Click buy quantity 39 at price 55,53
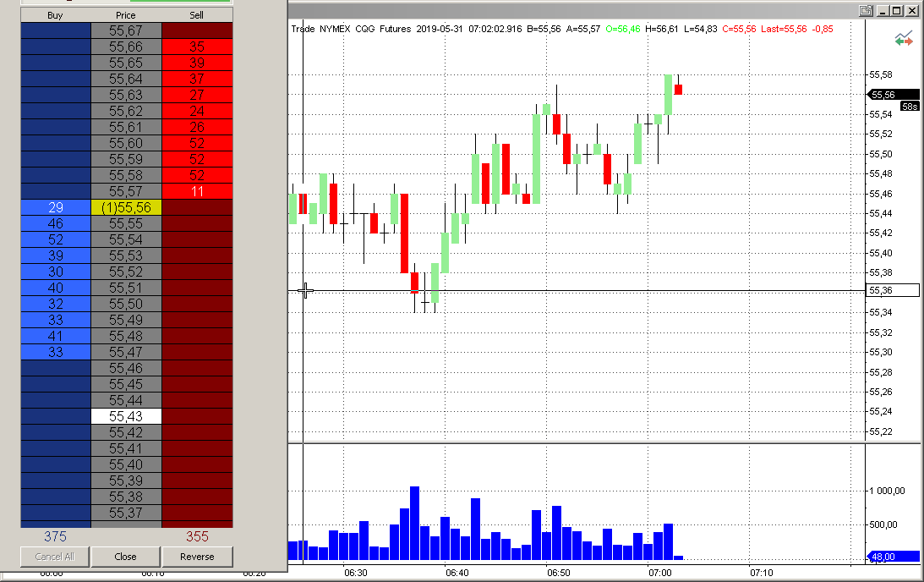Viewport: 924px width, 582px height. 56,256
